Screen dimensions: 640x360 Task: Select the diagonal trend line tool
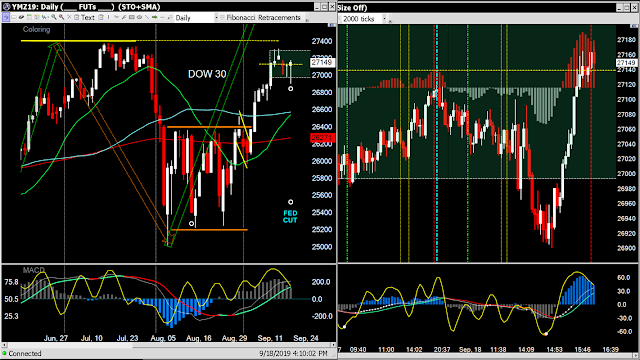coord(147,17)
